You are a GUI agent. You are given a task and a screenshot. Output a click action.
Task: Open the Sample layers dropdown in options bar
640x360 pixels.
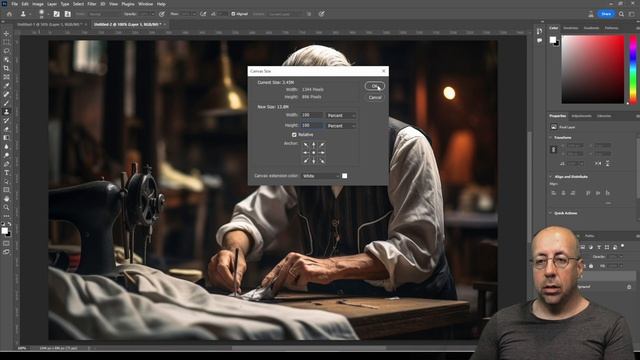287,14
